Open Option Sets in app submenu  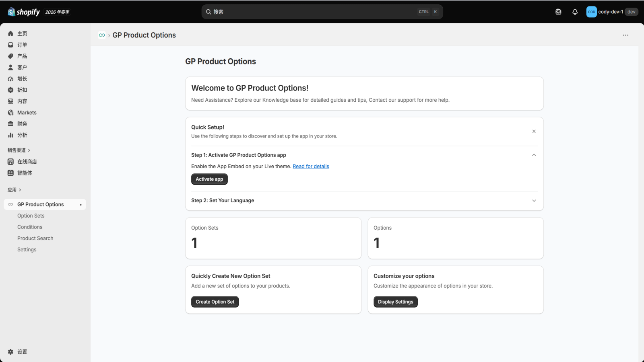[x=31, y=216]
